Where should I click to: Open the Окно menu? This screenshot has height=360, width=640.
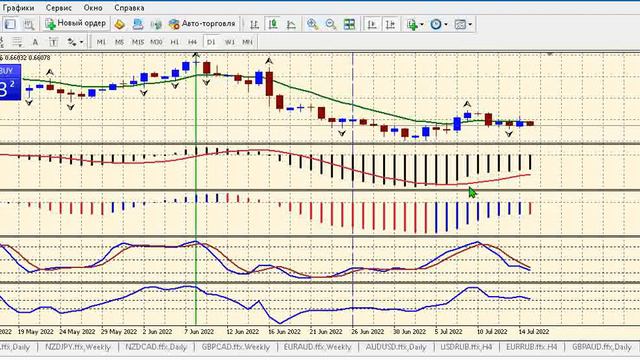click(93, 8)
